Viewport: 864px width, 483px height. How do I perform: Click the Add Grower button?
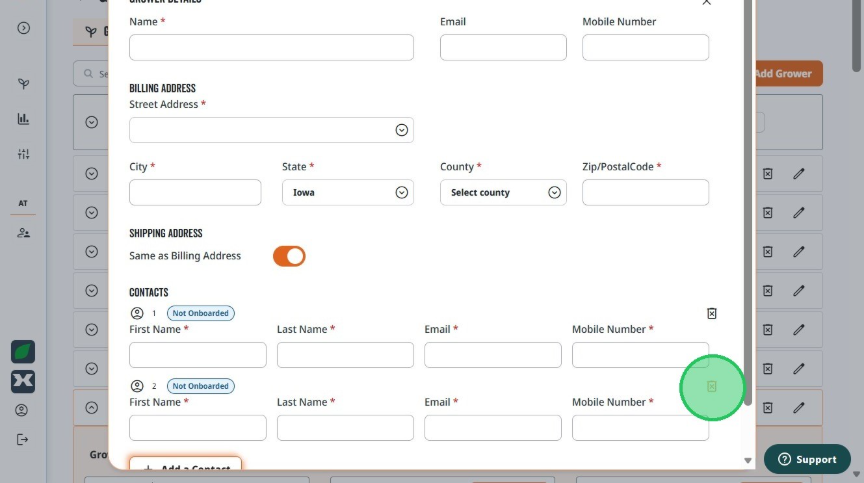pyautogui.click(x=789, y=73)
